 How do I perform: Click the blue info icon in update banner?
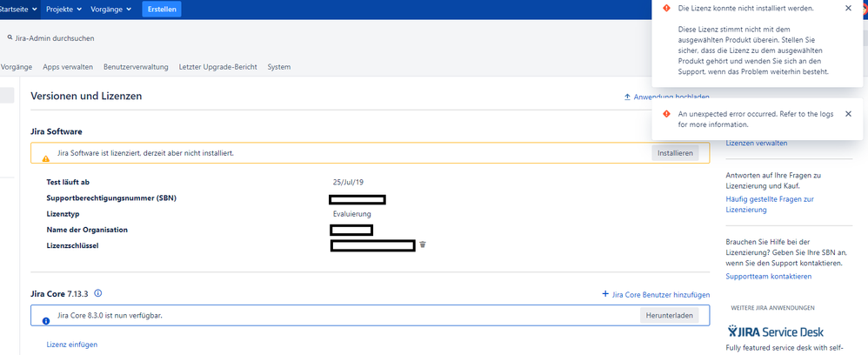(46, 320)
